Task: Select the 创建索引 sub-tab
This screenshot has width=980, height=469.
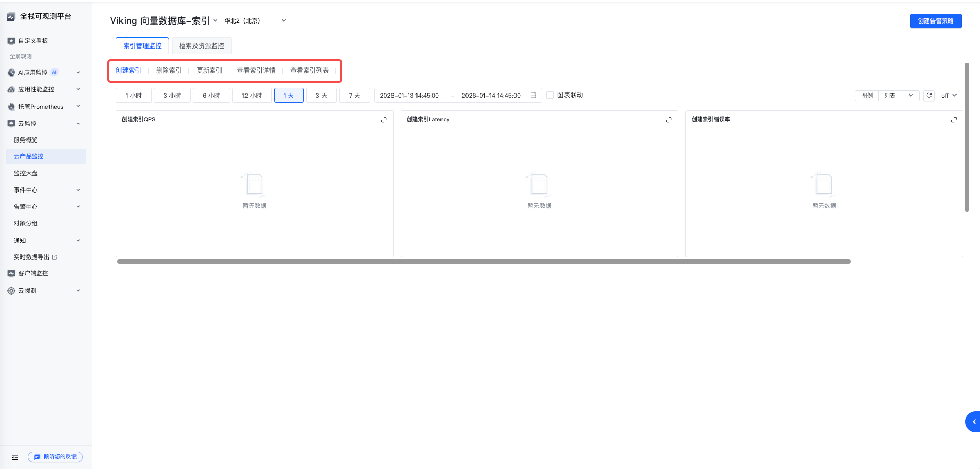Action: tap(129, 71)
